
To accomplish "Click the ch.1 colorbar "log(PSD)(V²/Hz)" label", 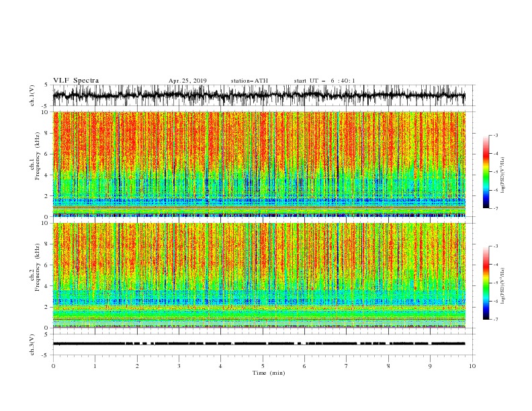I will (502, 176).
